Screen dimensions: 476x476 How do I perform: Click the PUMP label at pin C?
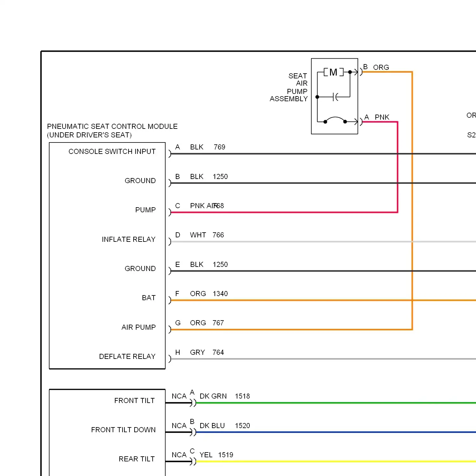point(145,210)
